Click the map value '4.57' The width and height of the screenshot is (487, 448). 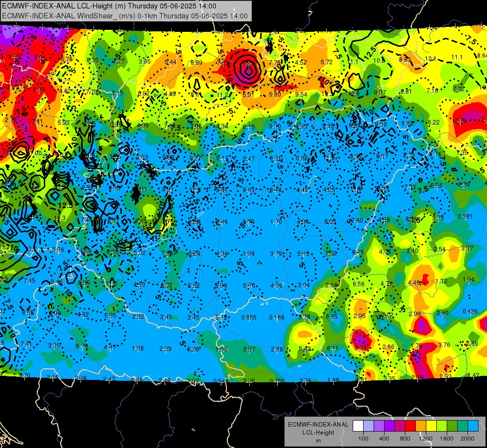point(301,63)
